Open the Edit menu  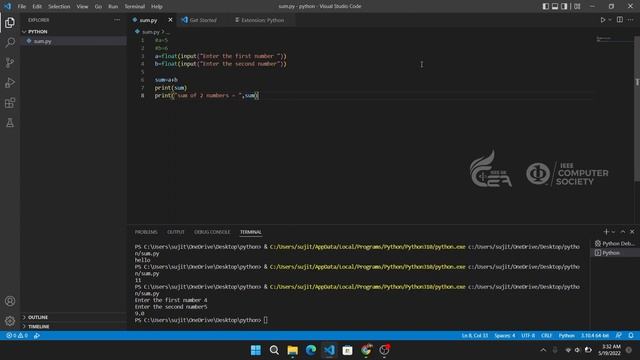(37, 6)
